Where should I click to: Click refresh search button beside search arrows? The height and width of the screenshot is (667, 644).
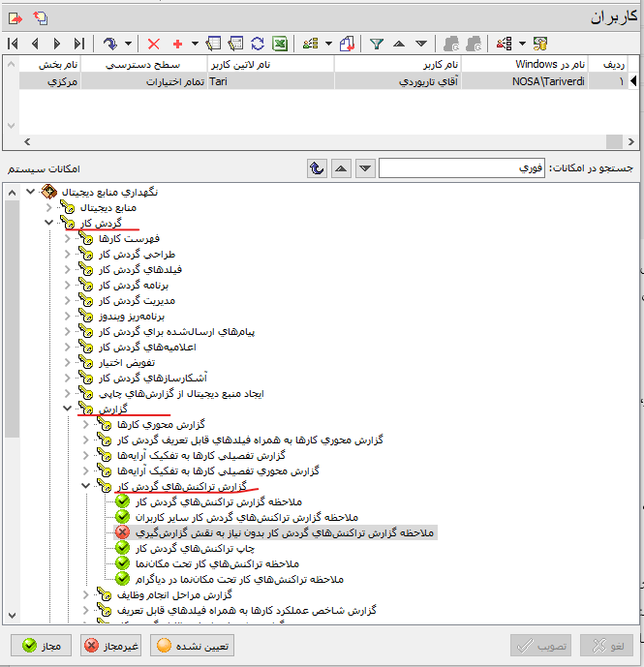316,168
